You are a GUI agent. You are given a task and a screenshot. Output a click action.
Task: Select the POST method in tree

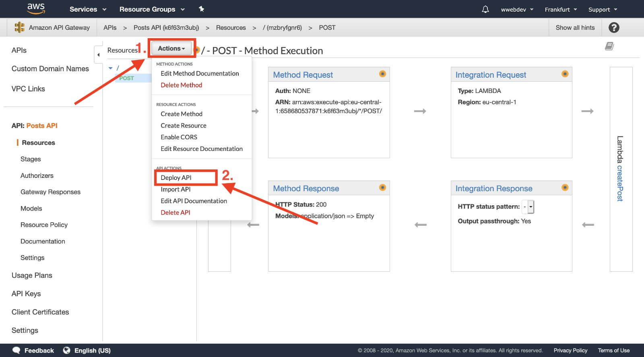[126, 78]
